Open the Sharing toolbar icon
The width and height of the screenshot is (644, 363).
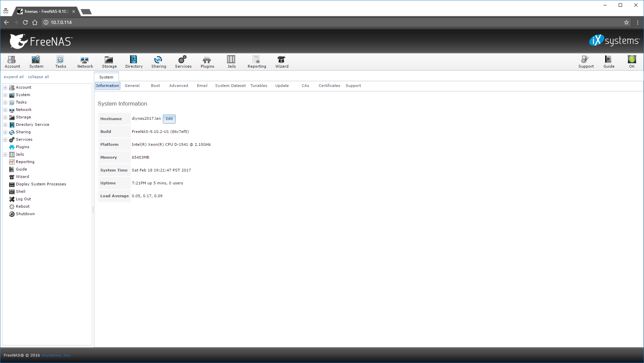(x=158, y=62)
